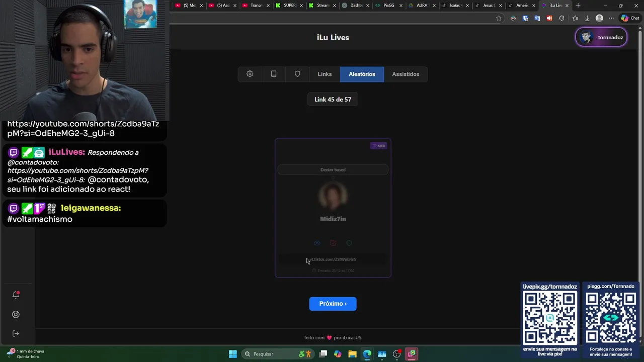Click the red speaker extension icon
The height and width of the screenshot is (362, 644).
pos(549,18)
